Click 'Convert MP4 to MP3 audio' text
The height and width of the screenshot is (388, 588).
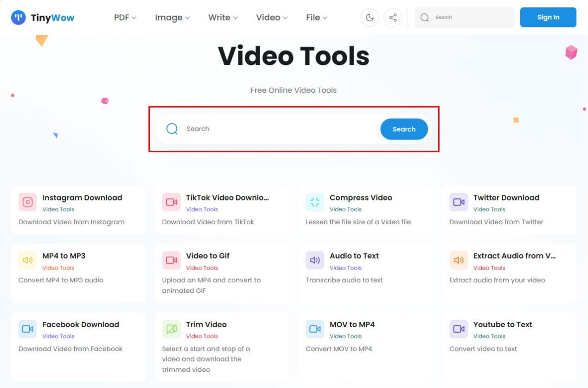coord(61,280)
